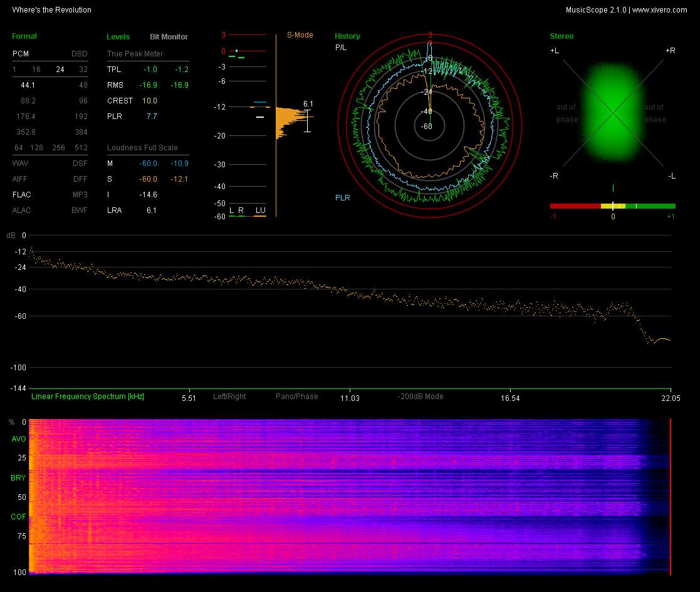This screenshot has height=592, width=700.
Task: Click the Where's the Revolution track title
Action: [x=51, y=10]
